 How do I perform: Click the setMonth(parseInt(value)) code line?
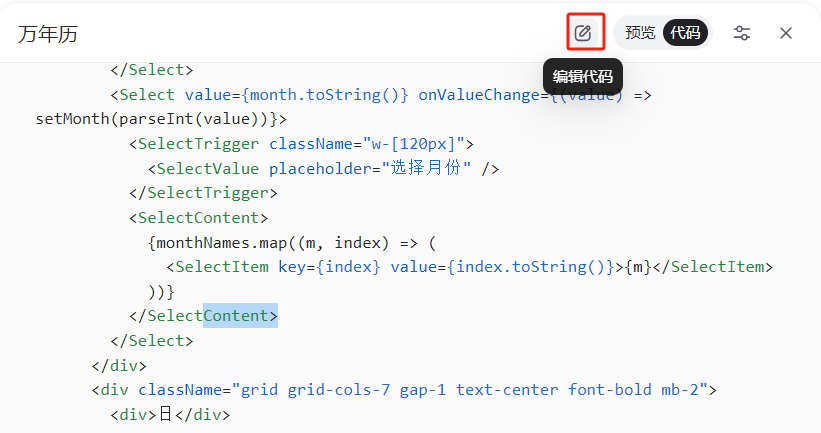pos(161,119)
